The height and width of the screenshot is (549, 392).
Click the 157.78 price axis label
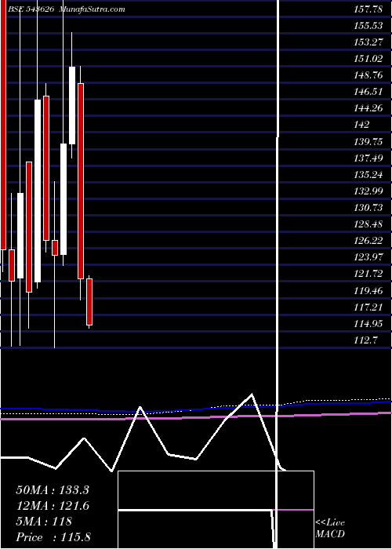368,9
